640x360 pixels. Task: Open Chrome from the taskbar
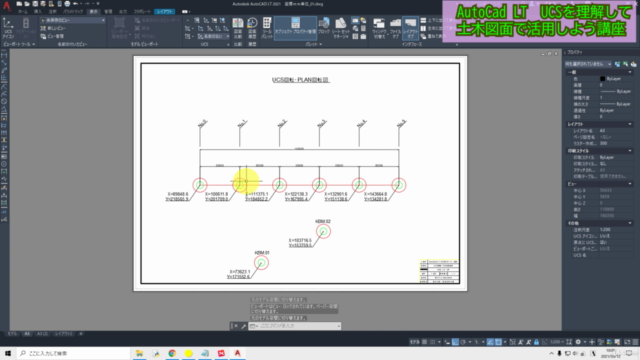[x=172, y=353]
